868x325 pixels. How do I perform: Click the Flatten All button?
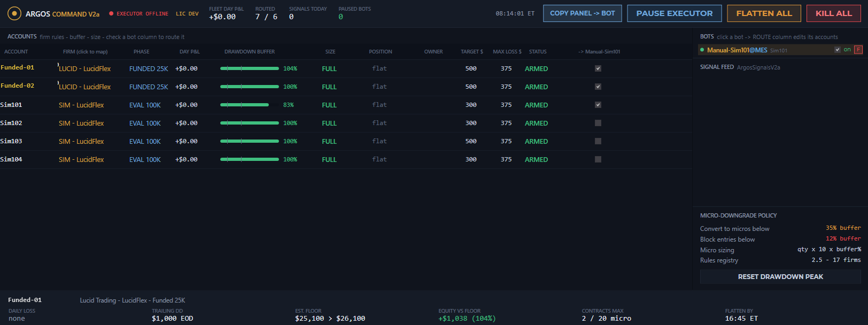coord(764,13)
